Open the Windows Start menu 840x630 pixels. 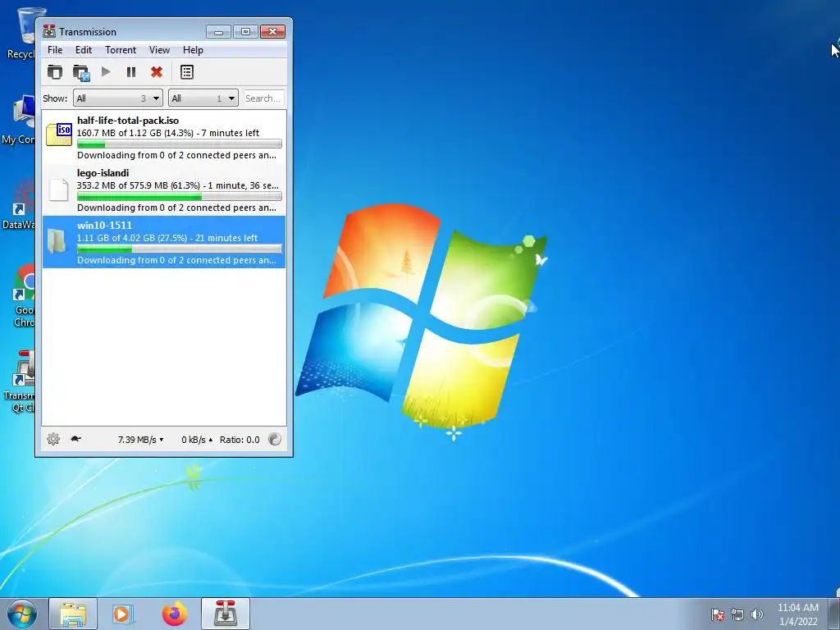coord(22,614)
